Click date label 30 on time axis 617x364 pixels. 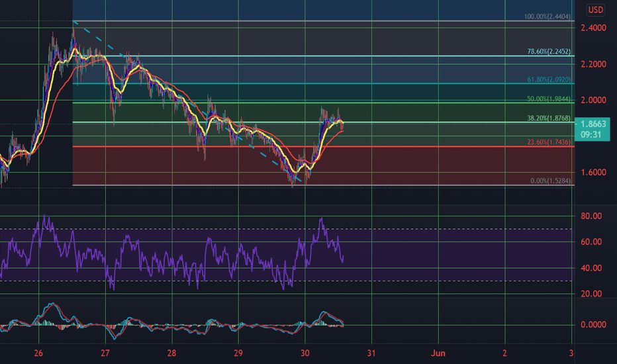click(305, 353)
